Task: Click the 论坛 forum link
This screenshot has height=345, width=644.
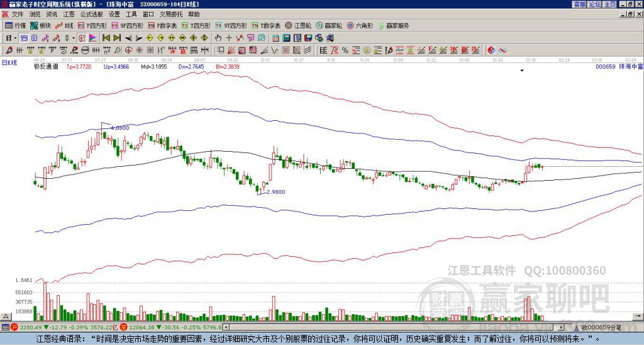Action: [595, 4]
